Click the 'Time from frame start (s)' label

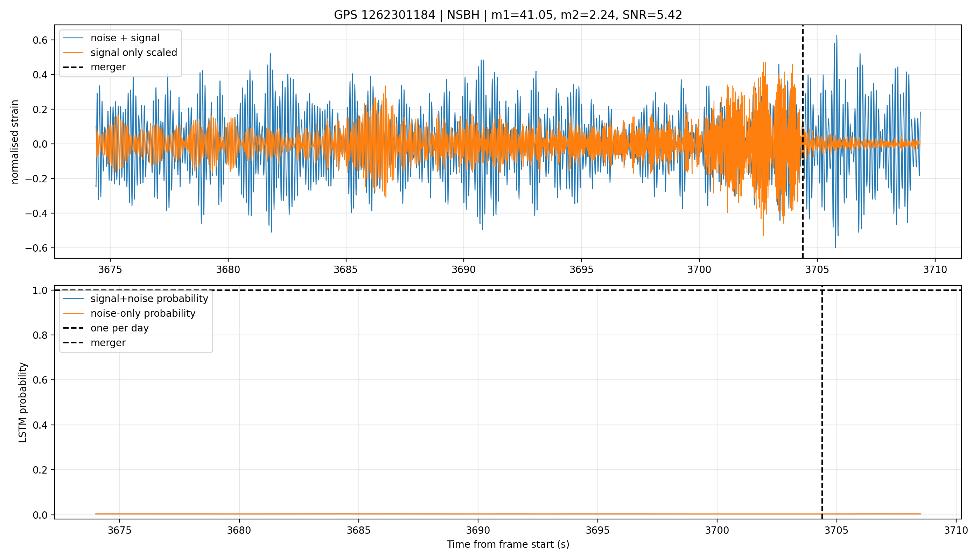pyautogui.click(x=508, y=544)
